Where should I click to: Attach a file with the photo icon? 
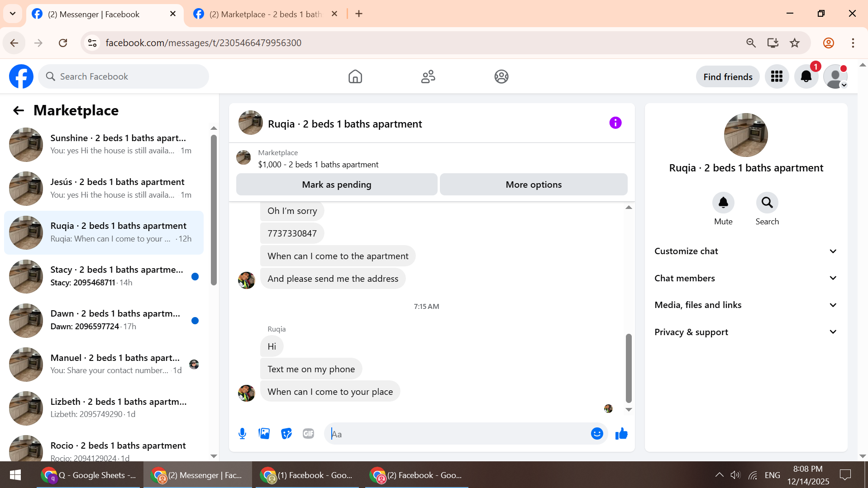point(264,434)
